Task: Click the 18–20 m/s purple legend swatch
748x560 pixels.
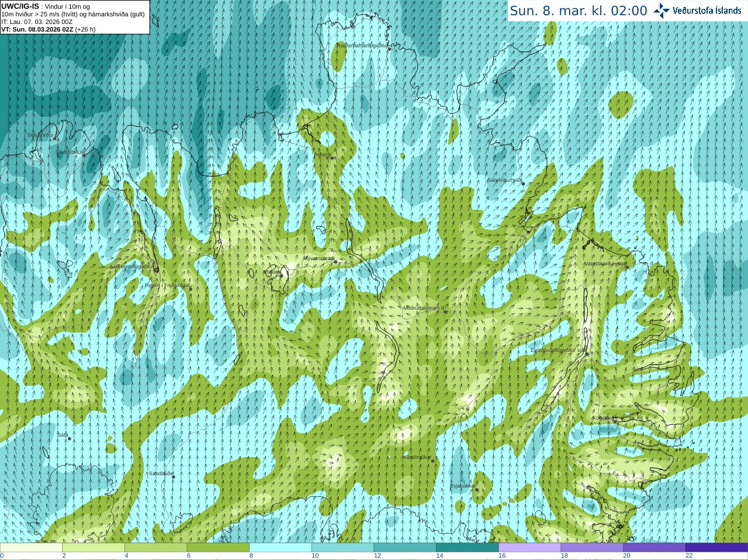Action: [x=592, y=547]
